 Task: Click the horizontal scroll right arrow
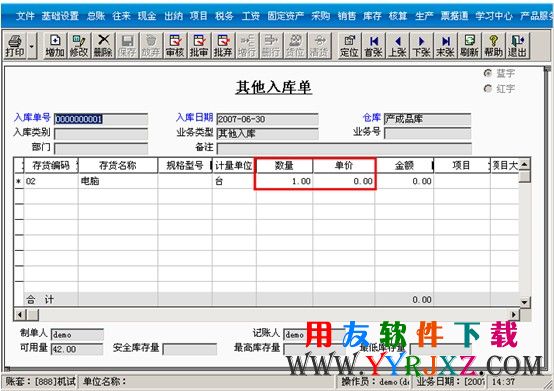pos(513,314)
